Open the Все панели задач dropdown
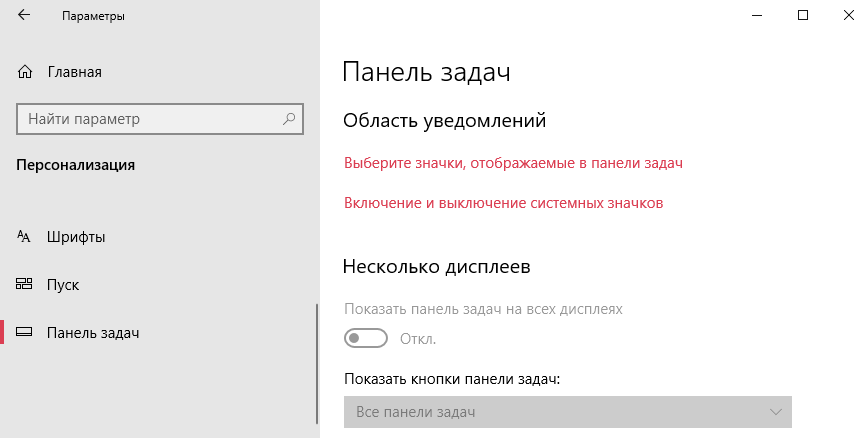This screenshot has width=860, height=438. [566, 412]
